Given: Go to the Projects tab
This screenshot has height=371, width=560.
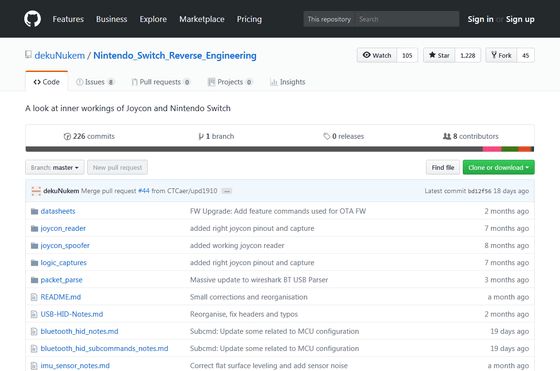Looking at the screenshot, I should tap(230, 82).
